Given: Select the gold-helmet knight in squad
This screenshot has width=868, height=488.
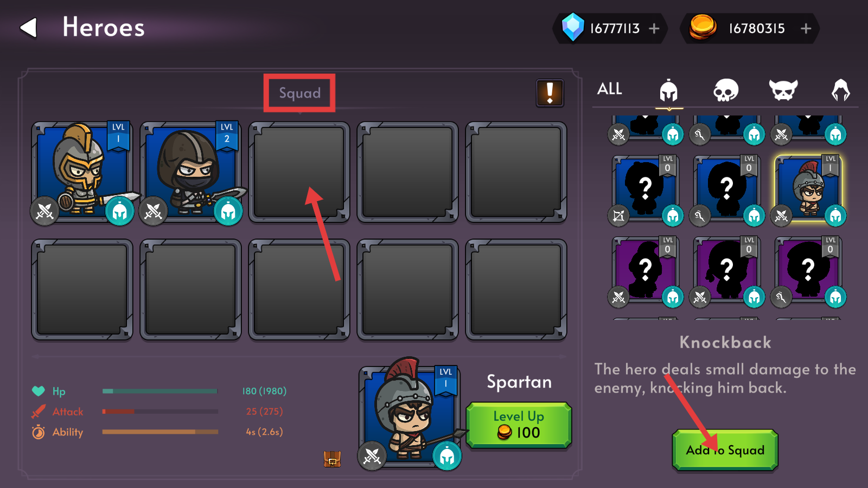Looking at the screenshot, I should pos(82,172).
